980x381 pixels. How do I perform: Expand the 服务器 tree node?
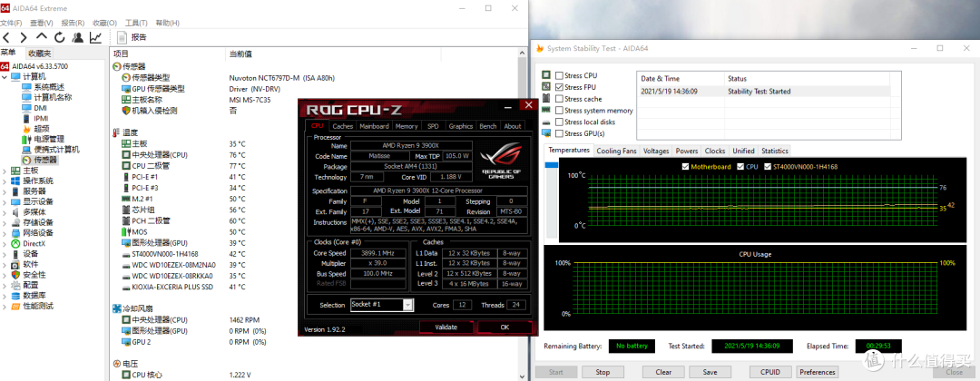coord(5,191)
